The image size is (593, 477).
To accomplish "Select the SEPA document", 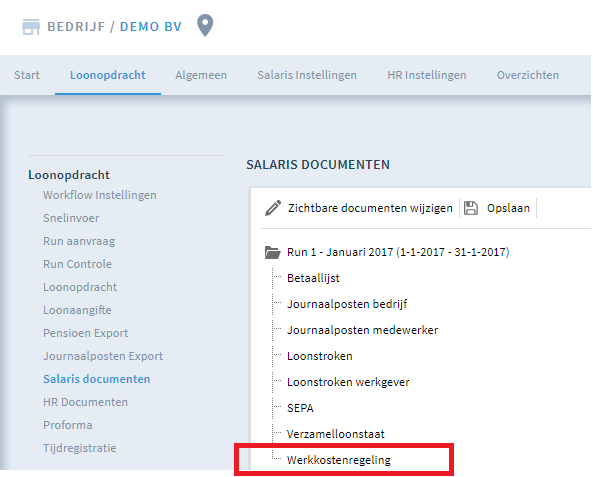I will [300, 408].
